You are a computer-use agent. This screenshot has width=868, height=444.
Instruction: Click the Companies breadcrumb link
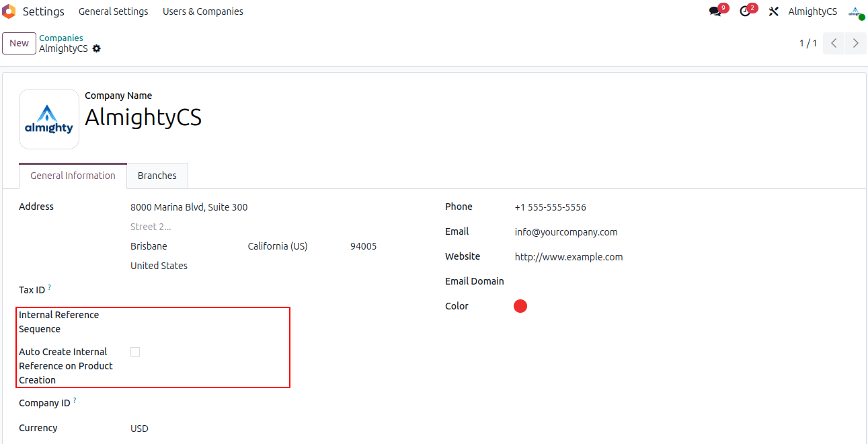[61, 38]
